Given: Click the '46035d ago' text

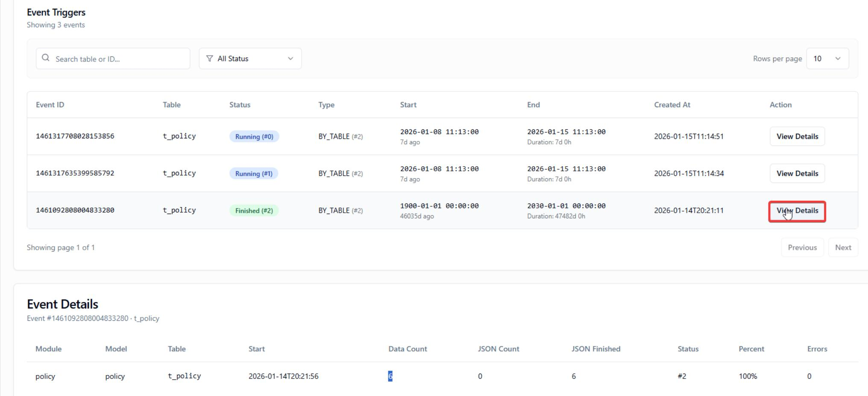Looking at the screenshot, I should coord(417,216).
